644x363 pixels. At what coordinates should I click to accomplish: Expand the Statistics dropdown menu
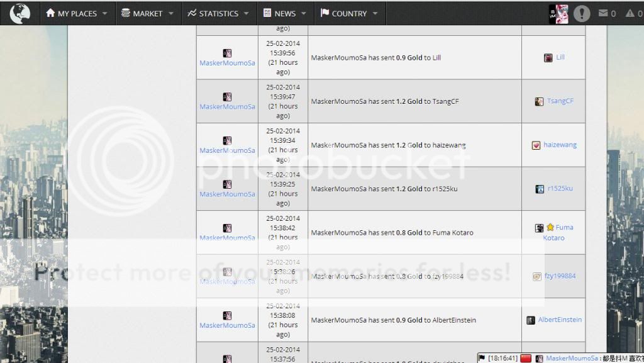click(x=218, y=13)
